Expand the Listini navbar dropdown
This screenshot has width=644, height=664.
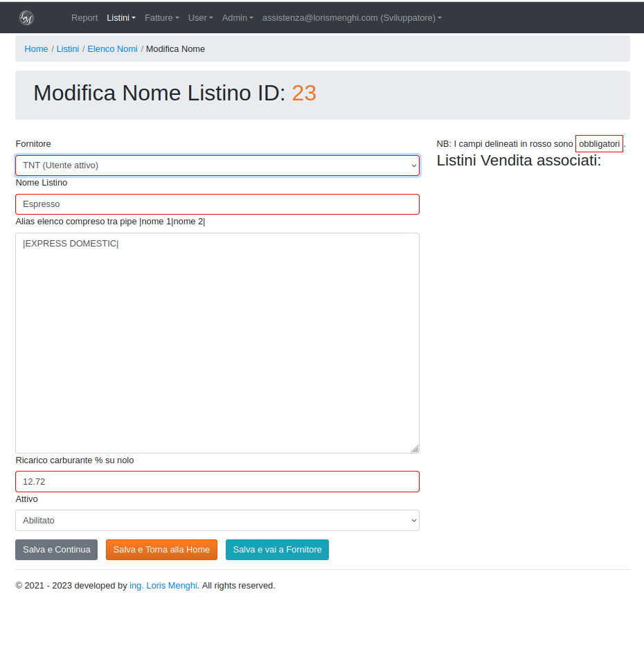pyautogui.click(x=120, y=18)
